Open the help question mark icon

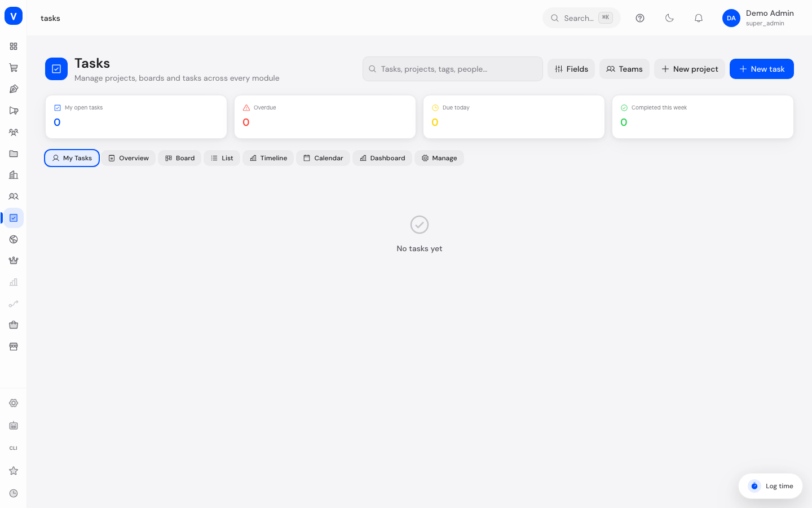tap(640, 18)
